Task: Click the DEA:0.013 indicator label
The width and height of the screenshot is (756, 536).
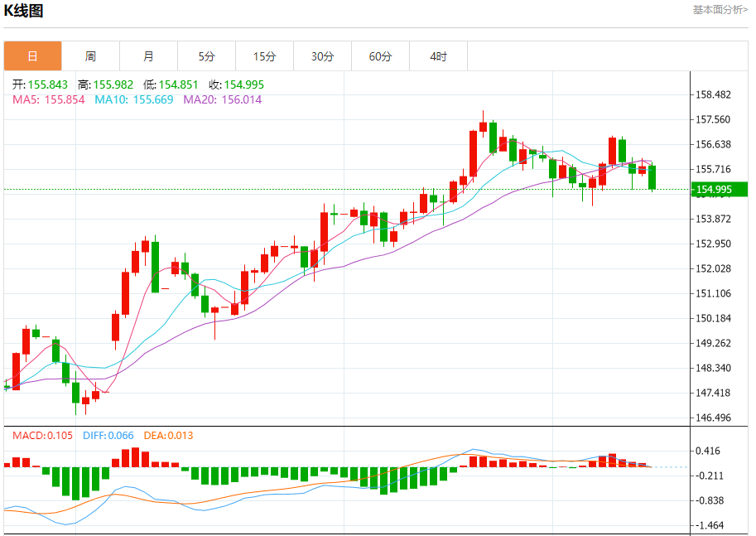Action: [x=168, y=436]
